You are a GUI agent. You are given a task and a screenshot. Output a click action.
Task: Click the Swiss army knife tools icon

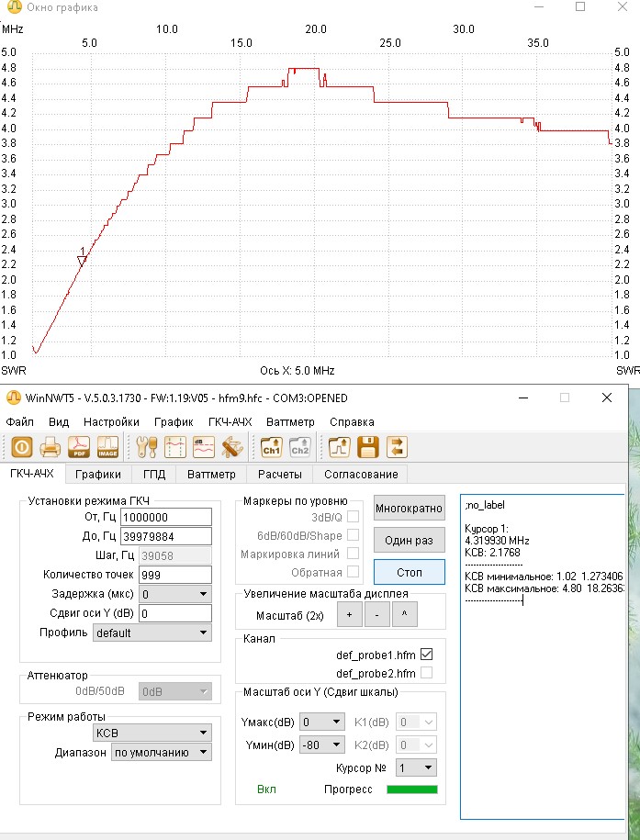[232, 447]
